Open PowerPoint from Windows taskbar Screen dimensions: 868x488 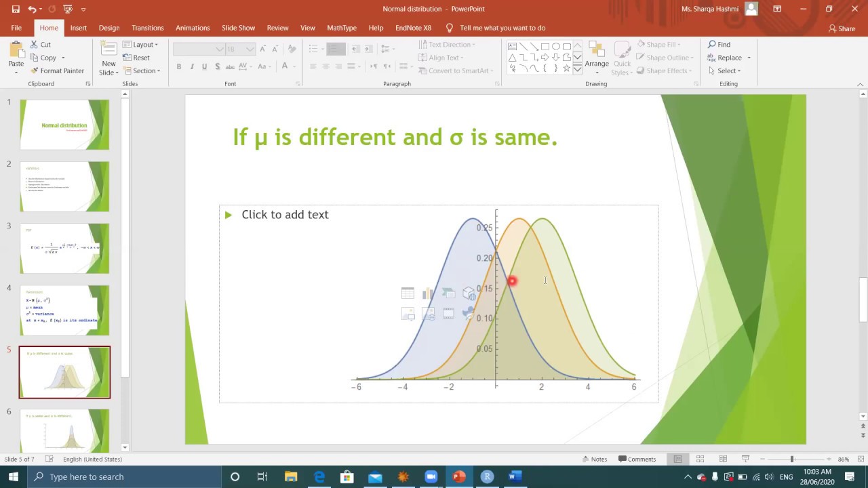click(459, 476)
